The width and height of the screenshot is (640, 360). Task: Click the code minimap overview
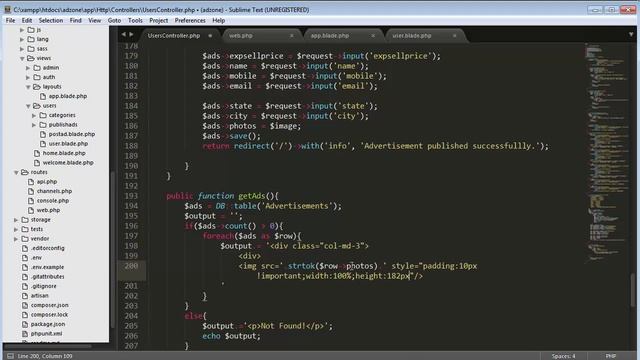[x=606, y=153]
